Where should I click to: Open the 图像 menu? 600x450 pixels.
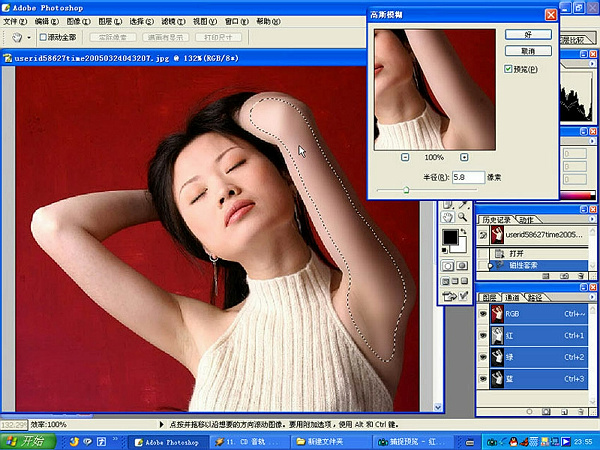pos(78,21)
